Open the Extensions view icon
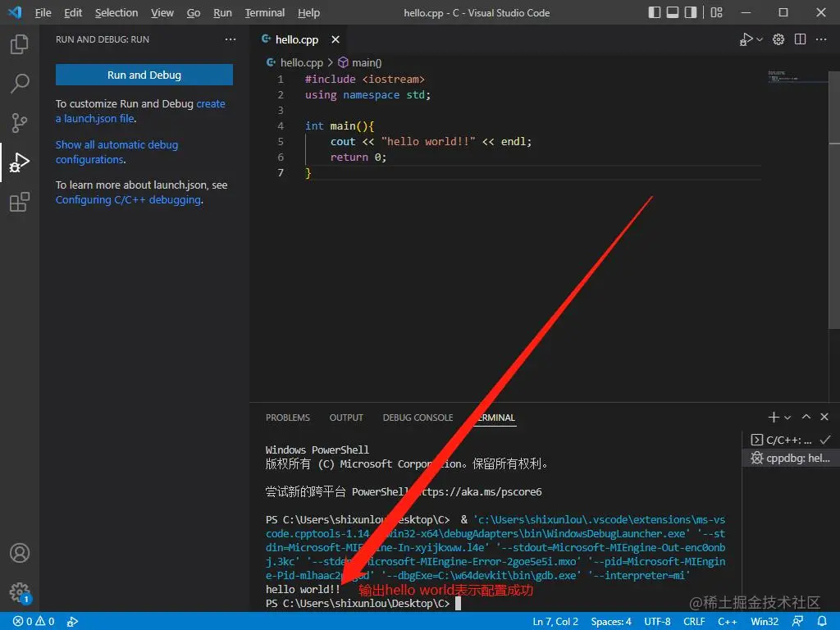The width and height of the screenshot is (840, 630). click(x=20, y=202)
